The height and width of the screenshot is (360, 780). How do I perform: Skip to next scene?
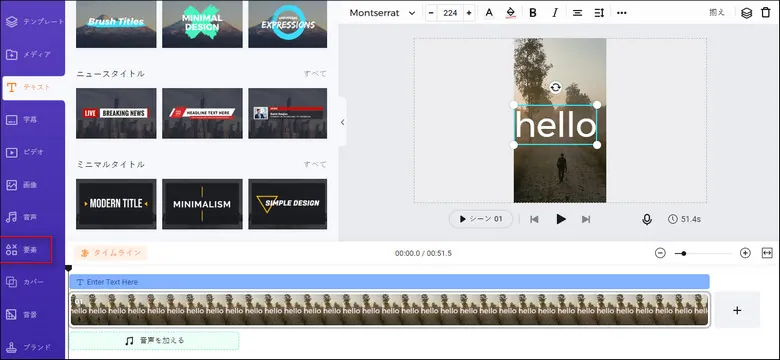coord(586,219)
